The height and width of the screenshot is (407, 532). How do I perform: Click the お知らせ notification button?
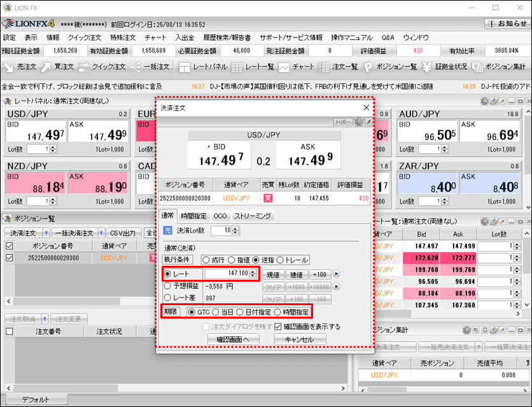point(507,24)
